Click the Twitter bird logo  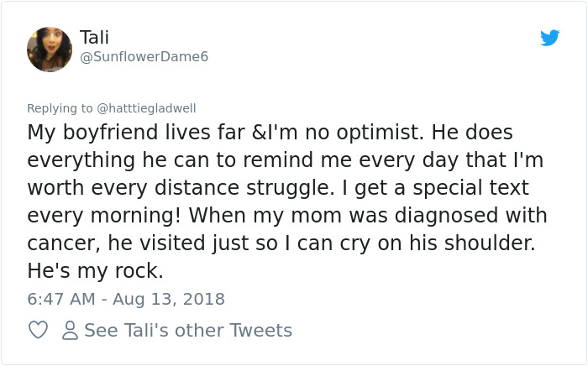click(550, 38)
